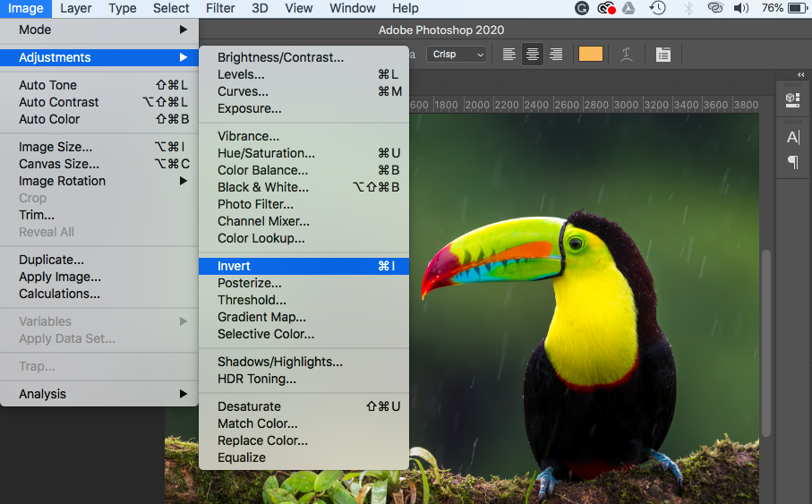The image size is (812, 504).
Task: Open the Type menu
Action: tap(123, 8)
